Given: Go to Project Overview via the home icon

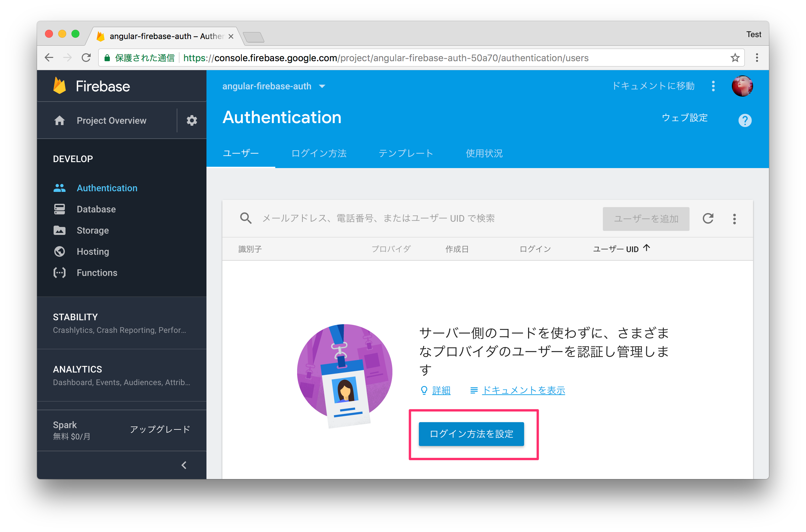Looking at the screenshot, I should [x=60, y=120].
